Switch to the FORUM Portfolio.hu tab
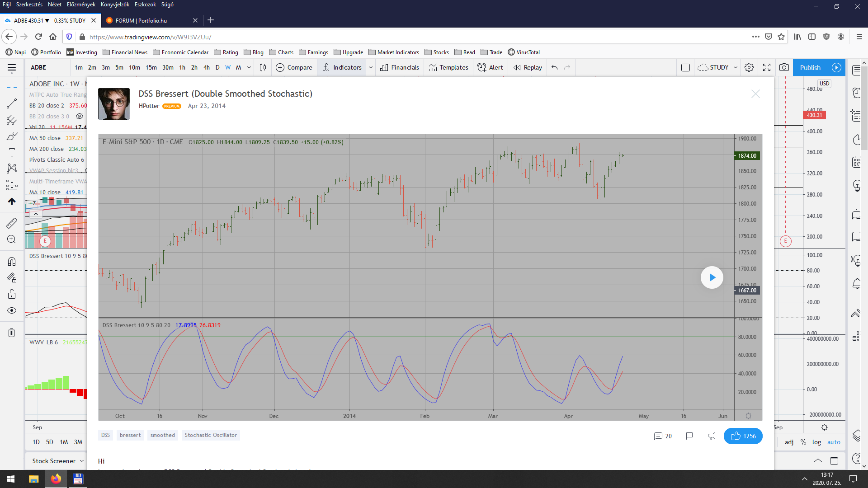 click(x=141, y=20)
